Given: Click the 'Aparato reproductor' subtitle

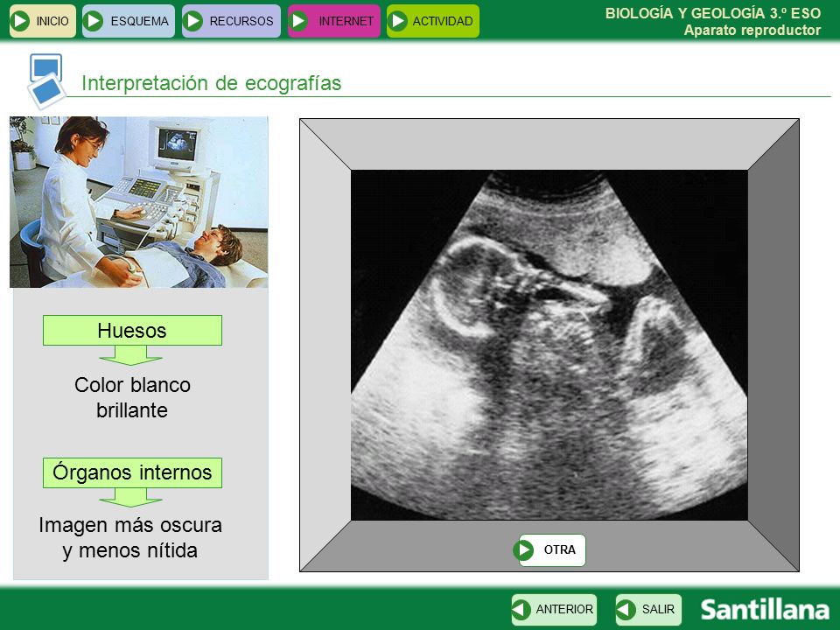Looking at the screenshot, I should tap(752, 30).
